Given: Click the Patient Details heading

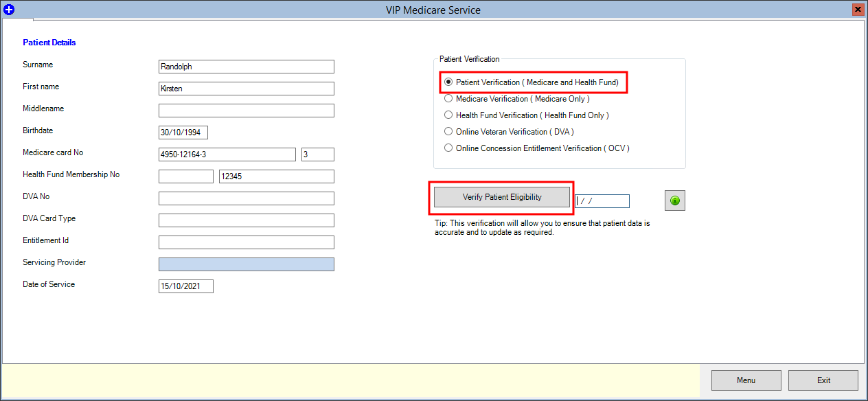Looking at the screenshot, I should click(x=49, y=43).
